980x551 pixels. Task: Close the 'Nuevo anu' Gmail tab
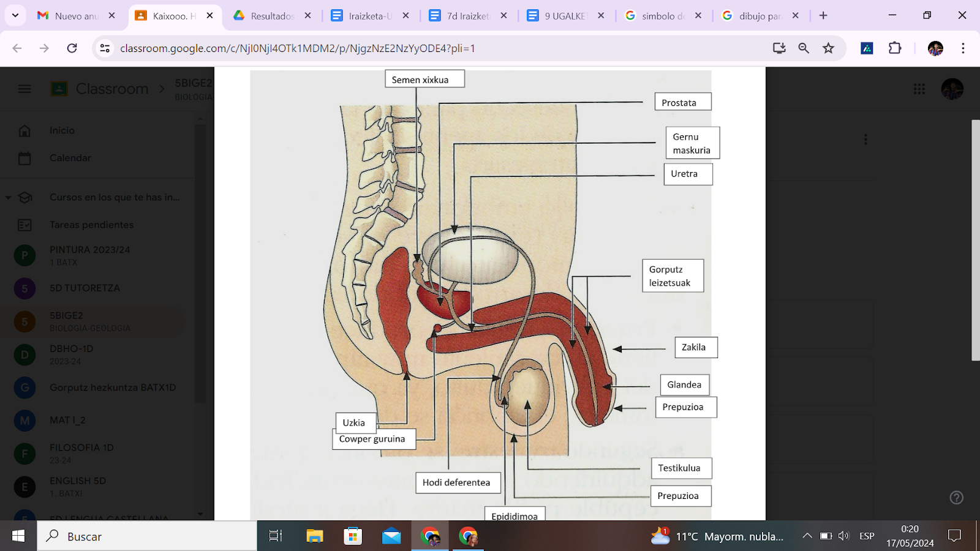[111, 16]
